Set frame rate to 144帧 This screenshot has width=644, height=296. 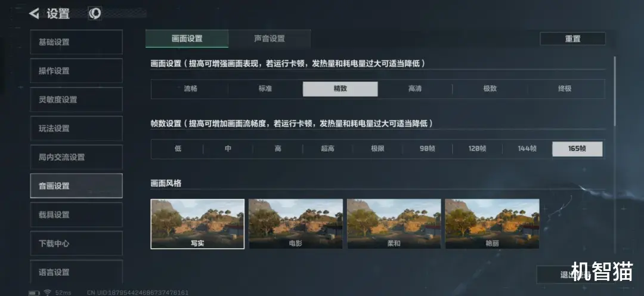(x=527, y=149)
